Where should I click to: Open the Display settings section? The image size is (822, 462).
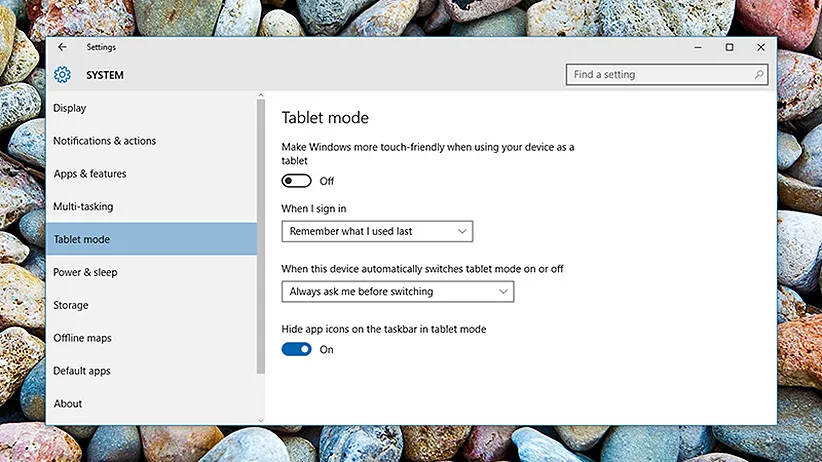70,108
